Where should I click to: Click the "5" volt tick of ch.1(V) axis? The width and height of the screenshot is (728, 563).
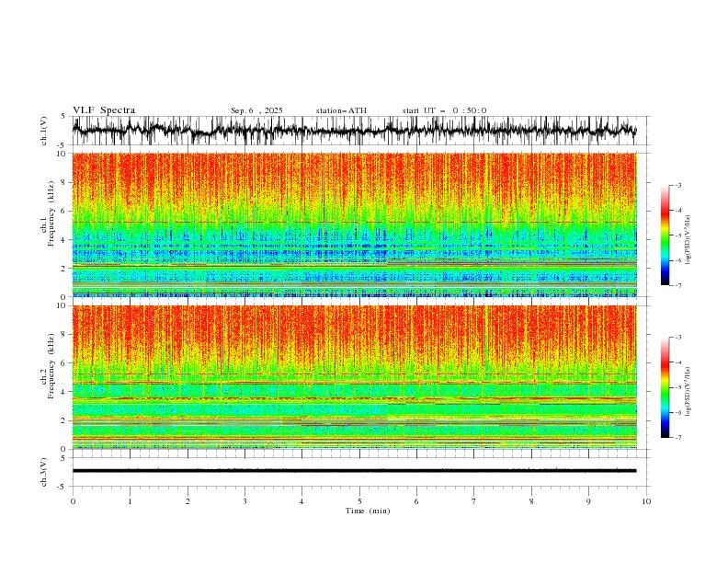pyautogui.click(x=63, y=117)
